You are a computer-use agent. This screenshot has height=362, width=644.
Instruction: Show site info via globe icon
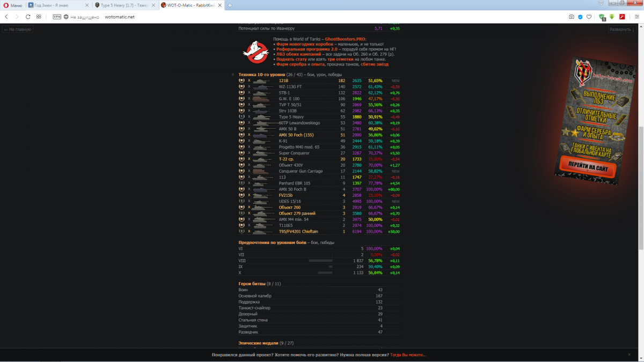tap(66, 17)
